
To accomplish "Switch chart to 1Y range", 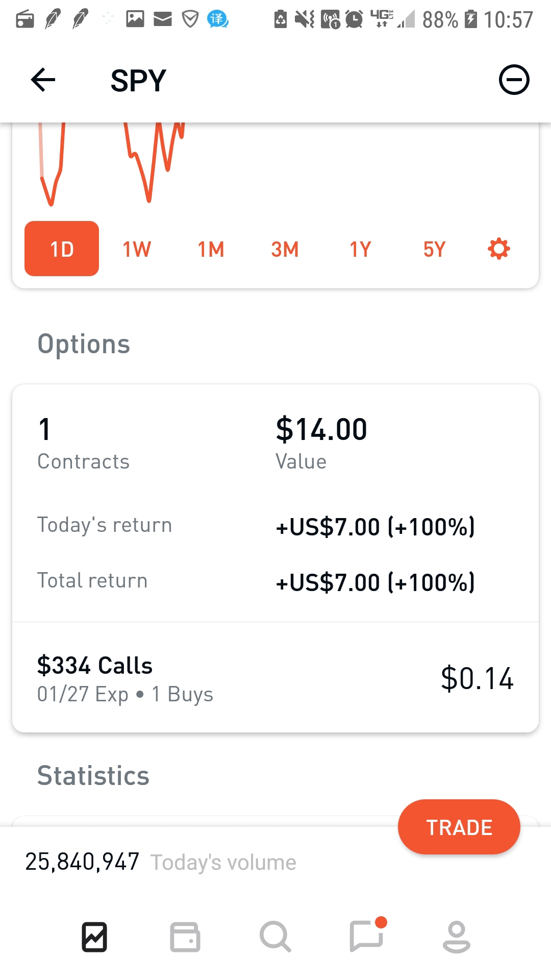I will pos(360,250).
